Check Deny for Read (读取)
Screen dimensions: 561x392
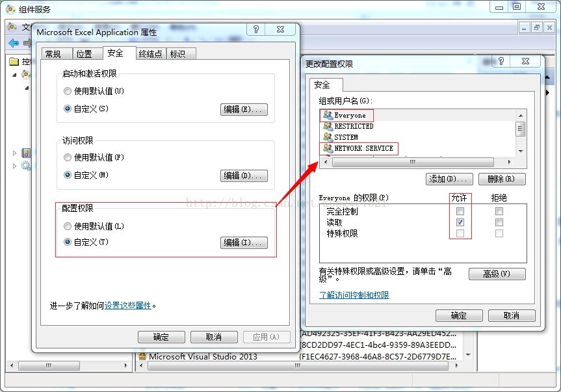499,222
